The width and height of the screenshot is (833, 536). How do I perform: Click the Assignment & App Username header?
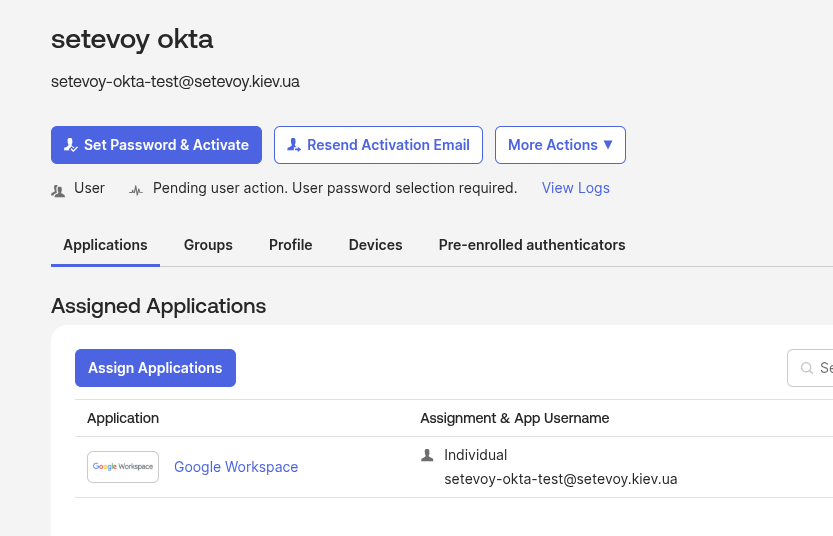(x=514, y=418)
